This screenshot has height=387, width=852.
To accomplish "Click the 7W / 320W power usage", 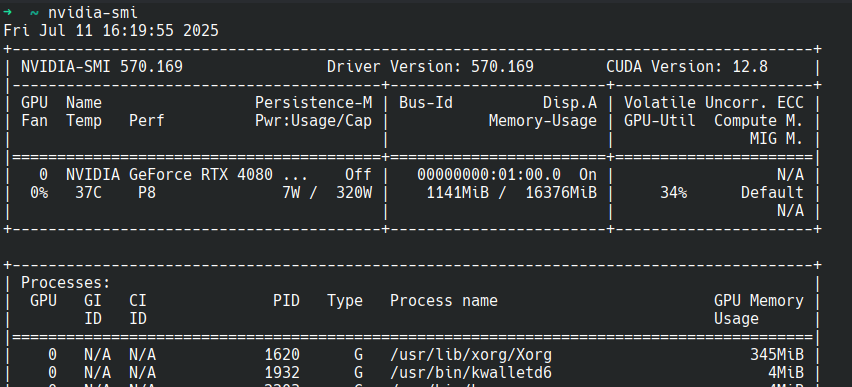I will 327,192.
